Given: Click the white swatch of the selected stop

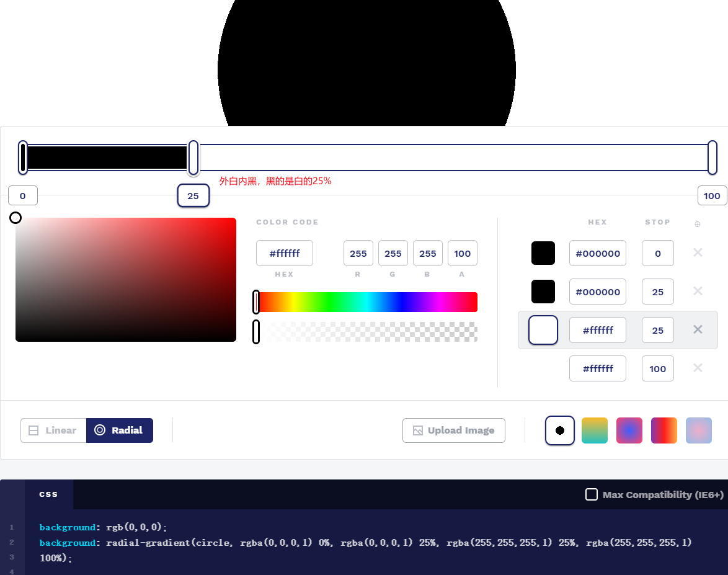Looking at the screenshot, I should pos(543,330).
